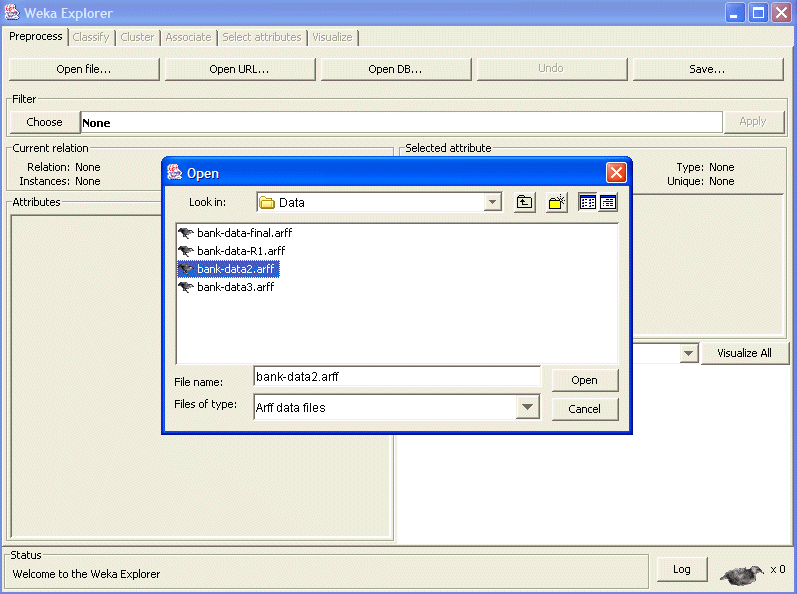Click the Weka bird icon in status bar
Screen dimensions: 797x594
click(741, 572)
